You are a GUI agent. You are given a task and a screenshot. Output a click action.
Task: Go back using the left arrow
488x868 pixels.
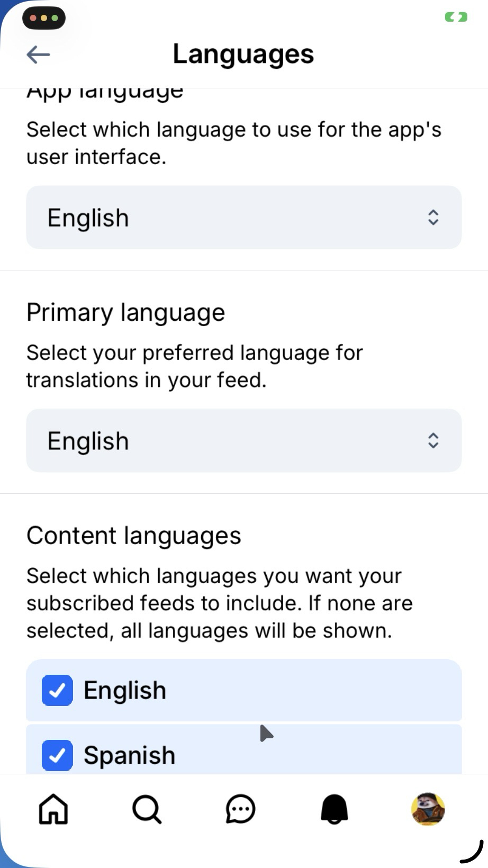(38, 54)
